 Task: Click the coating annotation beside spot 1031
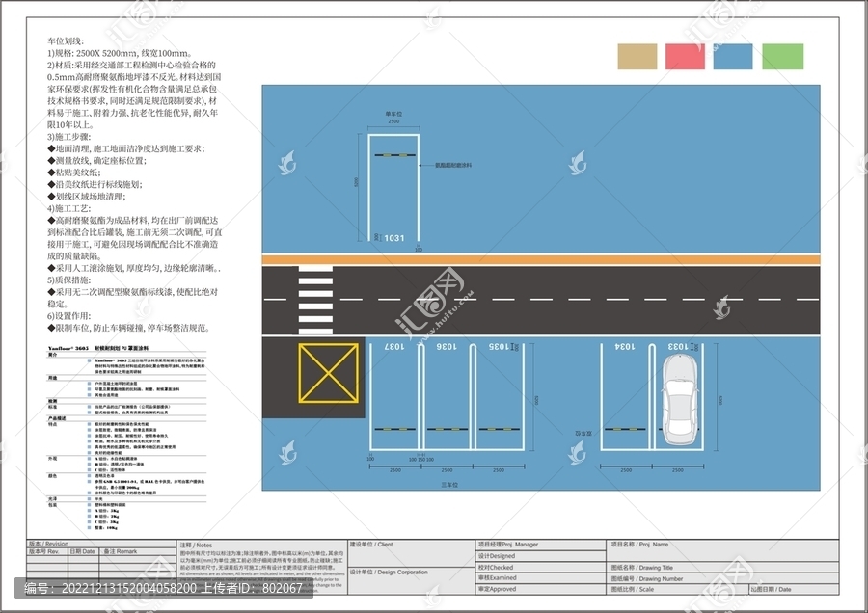tap(453, 165)
